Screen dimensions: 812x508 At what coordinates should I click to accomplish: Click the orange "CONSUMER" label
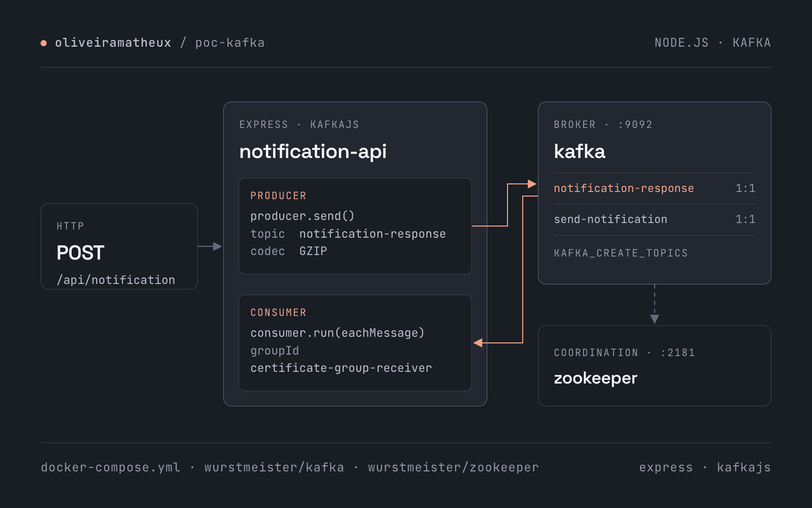pyautogui.click(x=278, y=312)
